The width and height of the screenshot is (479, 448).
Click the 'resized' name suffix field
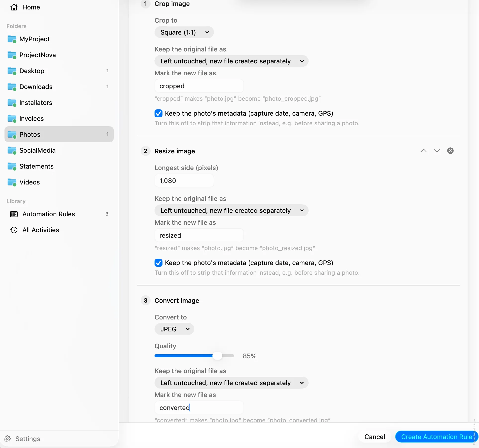199,235
